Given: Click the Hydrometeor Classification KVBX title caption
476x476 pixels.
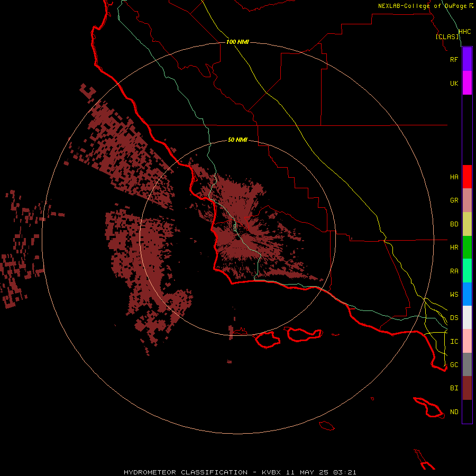Looking at the screenshot, I should click(x=240, y=472).
